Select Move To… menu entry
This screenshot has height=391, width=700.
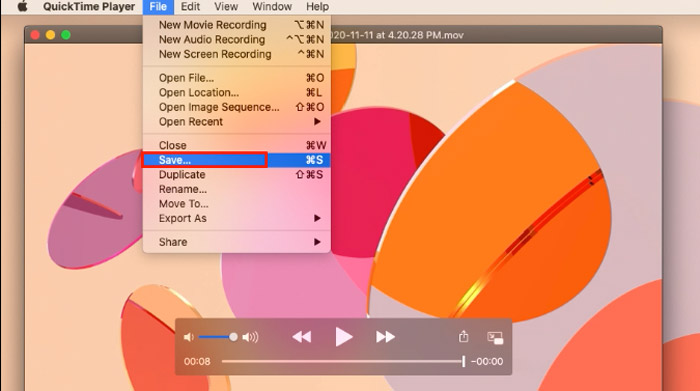237,204
